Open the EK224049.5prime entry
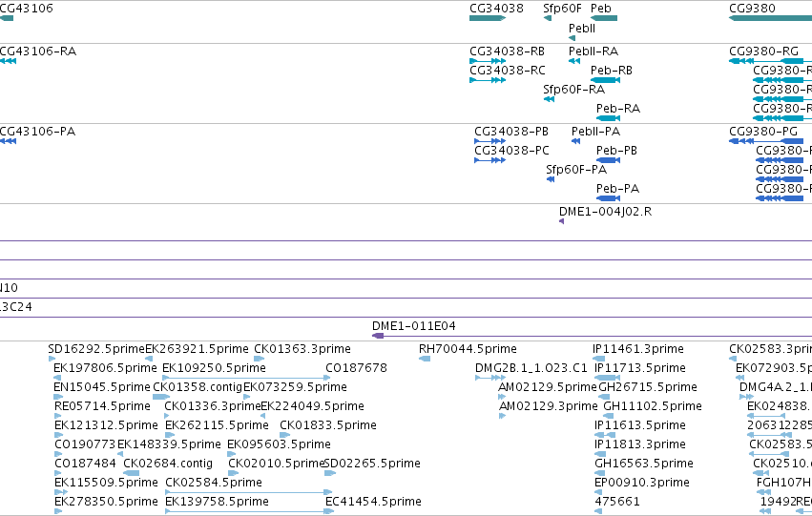This screenshot has height=516, width=812. [x=312, y=406]
